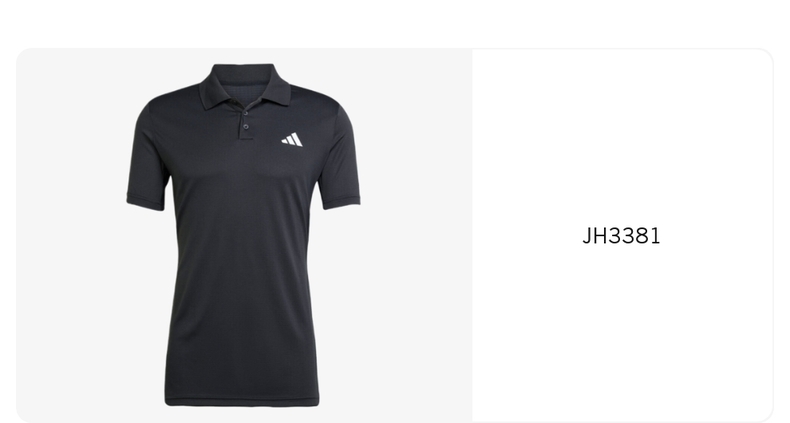This screenshot has height=423, width=790.
Task: Click the top button on the shirt placket
Action: [244, 114]
